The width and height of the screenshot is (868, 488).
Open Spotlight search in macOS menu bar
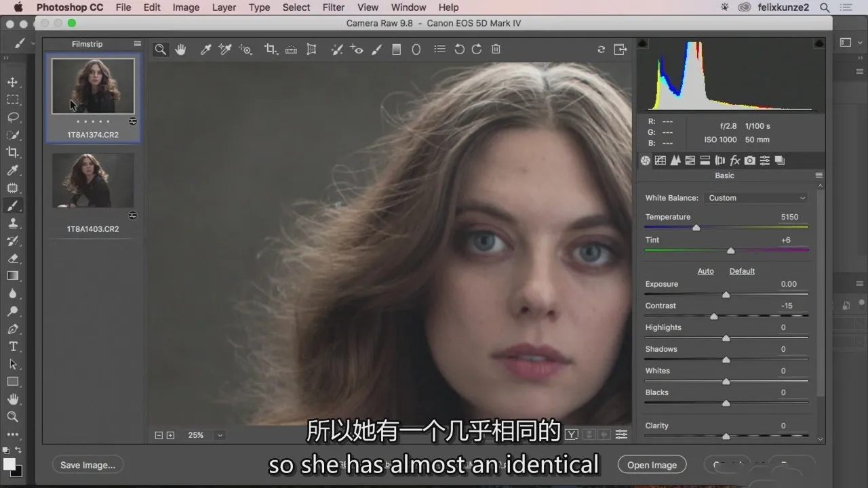pyautogui.click(x=825, y=7)
